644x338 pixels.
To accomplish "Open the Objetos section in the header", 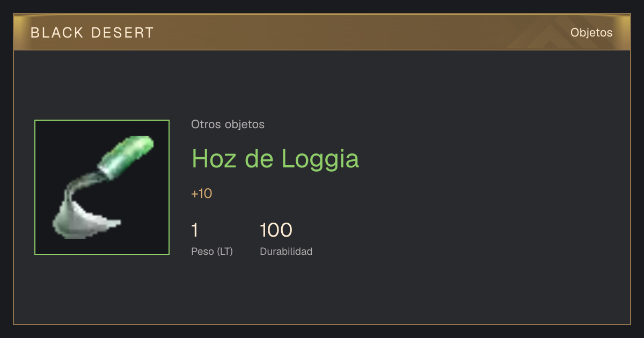I will [591, 32].
